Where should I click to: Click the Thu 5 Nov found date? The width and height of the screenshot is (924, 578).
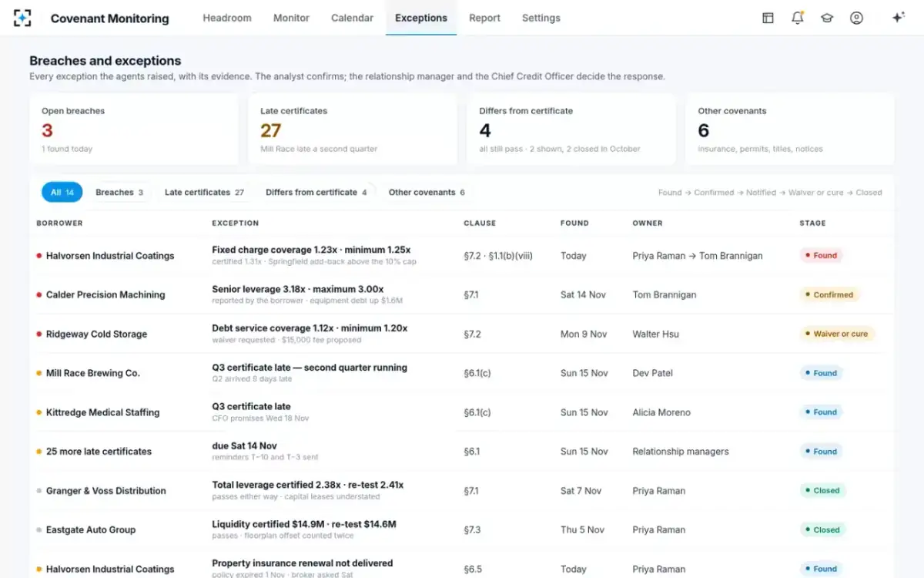pos(582,529)
